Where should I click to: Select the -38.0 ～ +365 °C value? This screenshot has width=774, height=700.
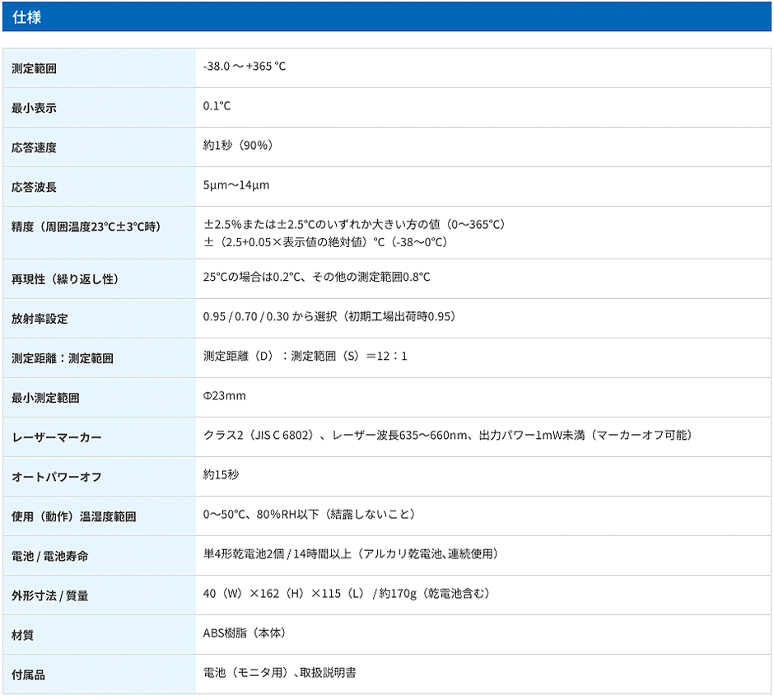coord(245,67)
